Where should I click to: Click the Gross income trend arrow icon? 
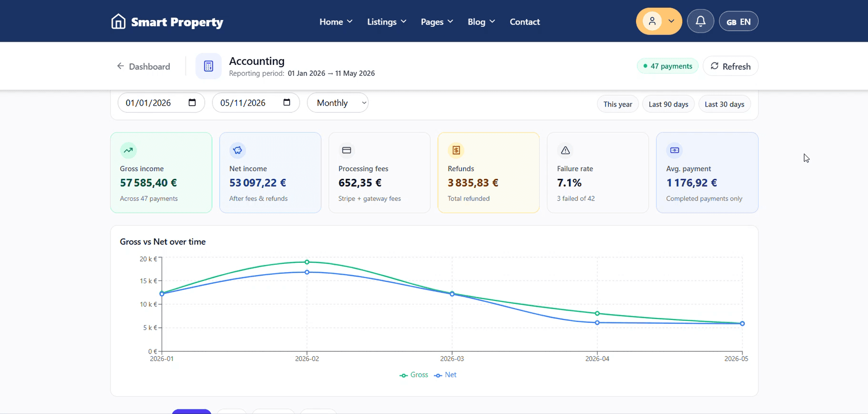tap(128, 150)
